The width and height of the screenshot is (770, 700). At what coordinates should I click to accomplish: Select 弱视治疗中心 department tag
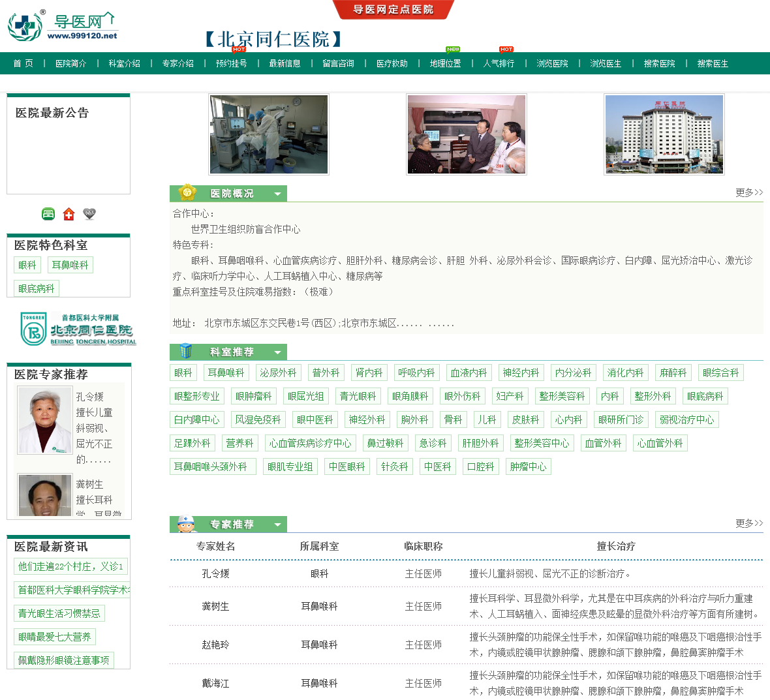tap(687, 419)
